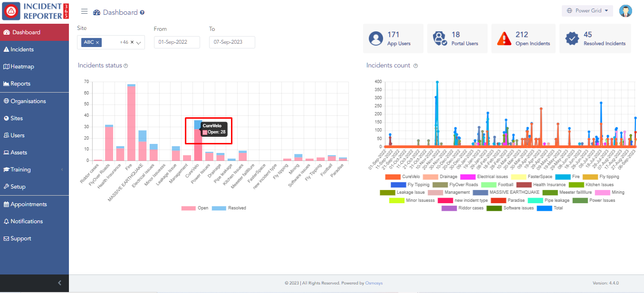Expand the Site selection dropdown arrow
This screenshot has width=644, height=293.
click(139, 43)
